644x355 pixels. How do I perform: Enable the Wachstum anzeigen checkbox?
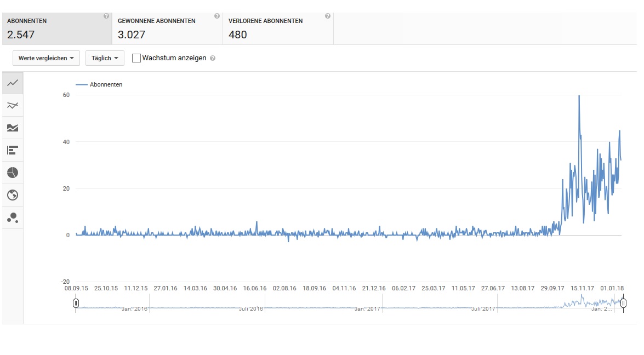tap(136, 58)
